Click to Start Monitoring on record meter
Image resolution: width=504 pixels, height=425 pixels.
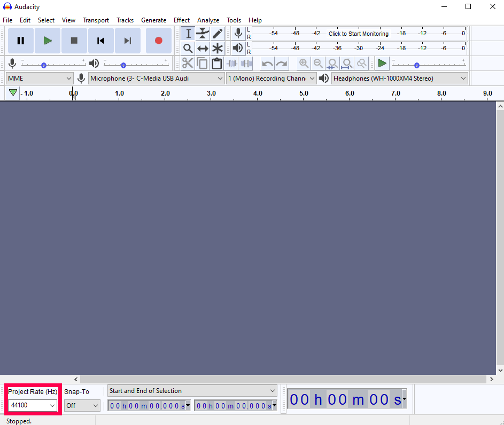tap(359, 34)
